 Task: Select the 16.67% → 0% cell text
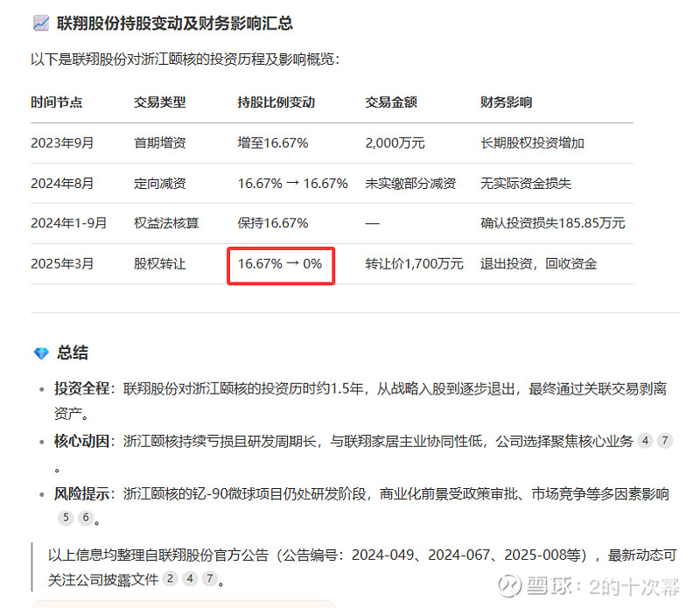pyautogui.click(x=280, y=264)
